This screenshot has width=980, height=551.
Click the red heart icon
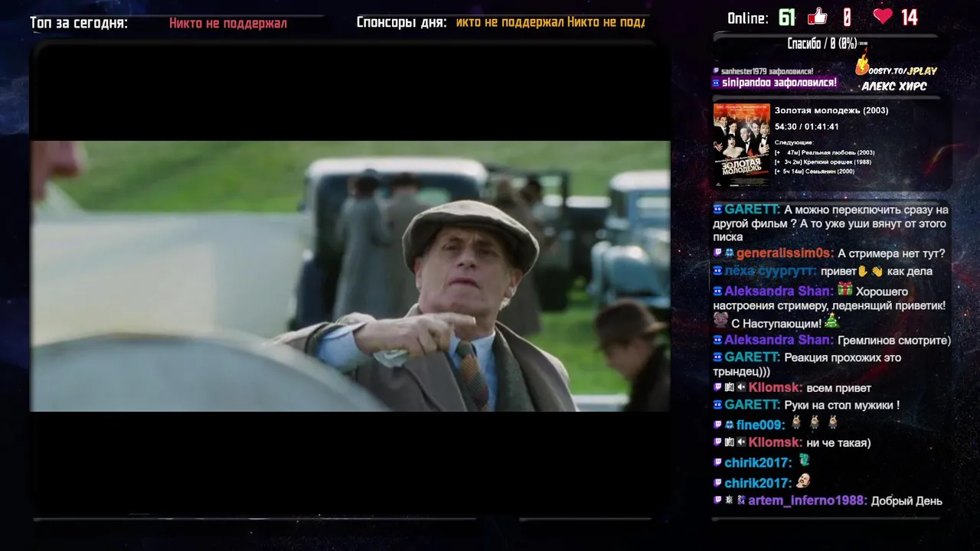[883, 16]
